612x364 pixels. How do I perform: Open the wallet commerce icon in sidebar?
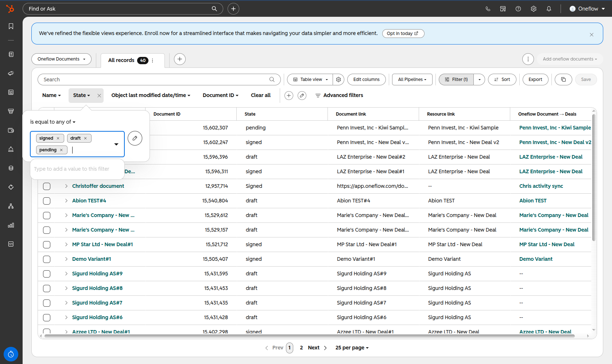pyautogui.click(x=11, y=130)
